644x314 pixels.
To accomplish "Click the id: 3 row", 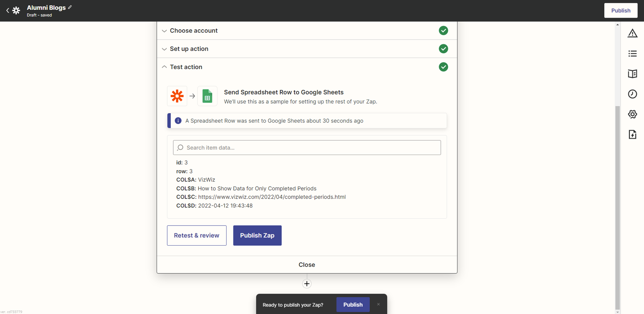I will [182, 163].
